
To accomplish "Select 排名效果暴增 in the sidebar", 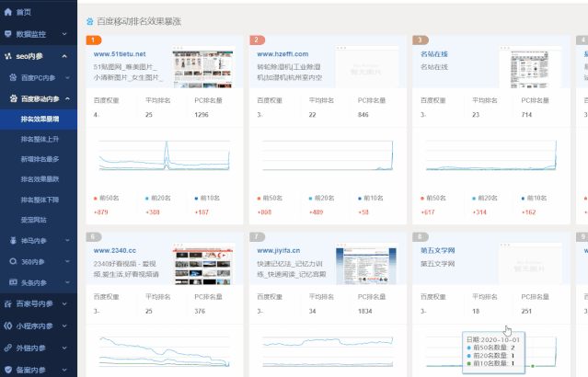I will coord(39,120).
